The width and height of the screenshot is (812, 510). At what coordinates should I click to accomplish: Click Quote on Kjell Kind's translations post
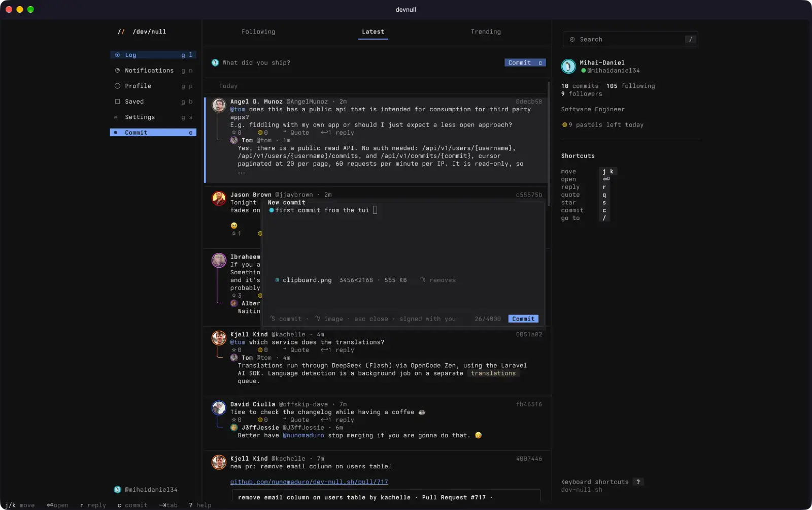[296, 350]
